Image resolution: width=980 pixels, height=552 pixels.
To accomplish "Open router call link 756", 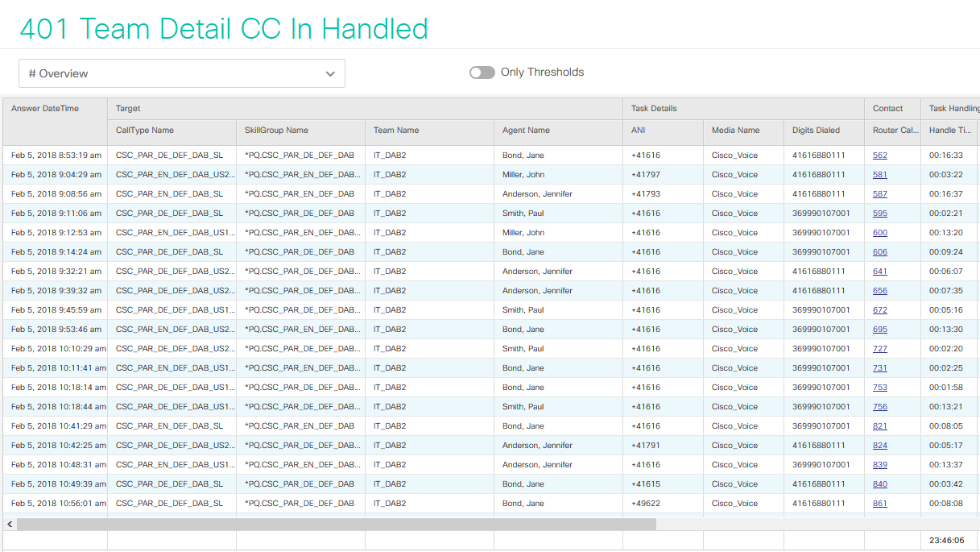I will pyautogui.click(x=879, y=407).
